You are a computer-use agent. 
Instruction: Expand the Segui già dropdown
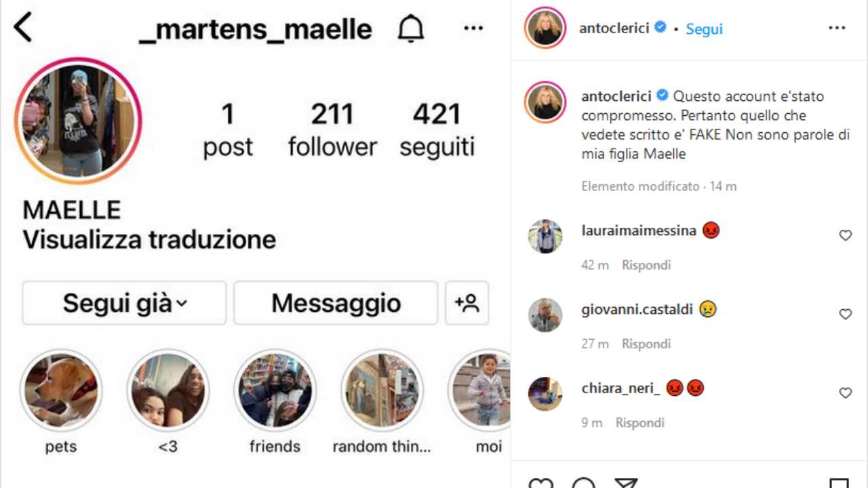[x=124, y=303]
